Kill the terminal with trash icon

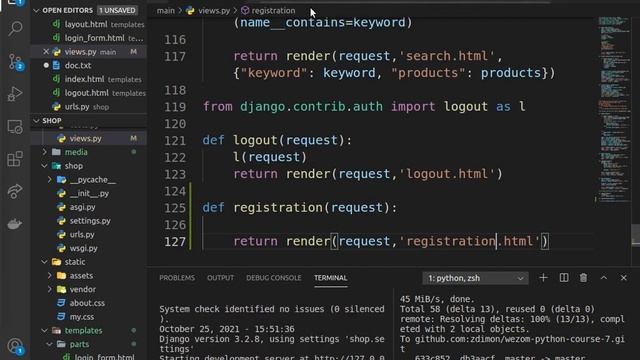click(x=583, y=278)
